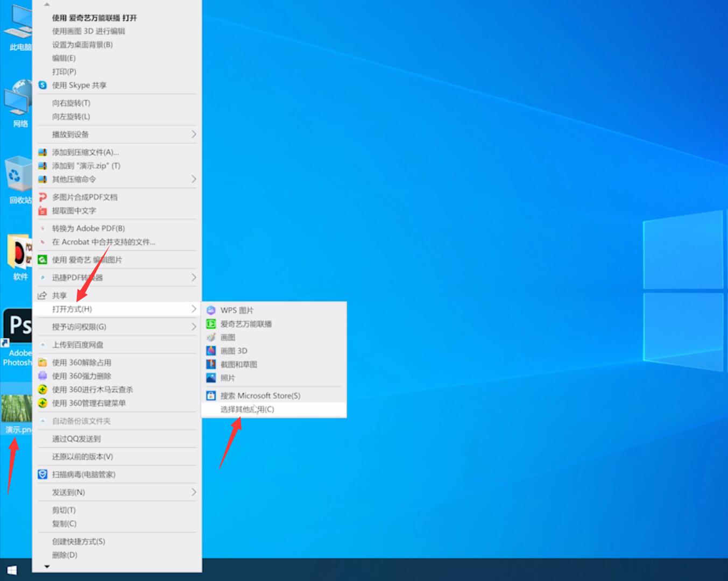This screenshot has height=581, width=728.
Task: Open the Windows Start button
Action: click(12, 570)
